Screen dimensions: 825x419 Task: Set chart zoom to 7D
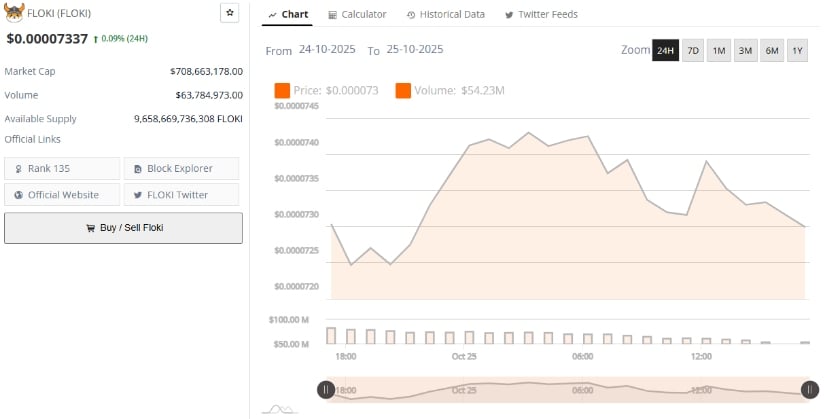point(693,50)
